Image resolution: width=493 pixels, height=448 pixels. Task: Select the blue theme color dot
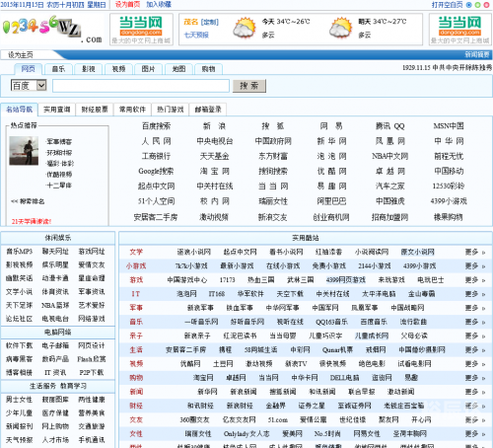click(x=469, y=5)
